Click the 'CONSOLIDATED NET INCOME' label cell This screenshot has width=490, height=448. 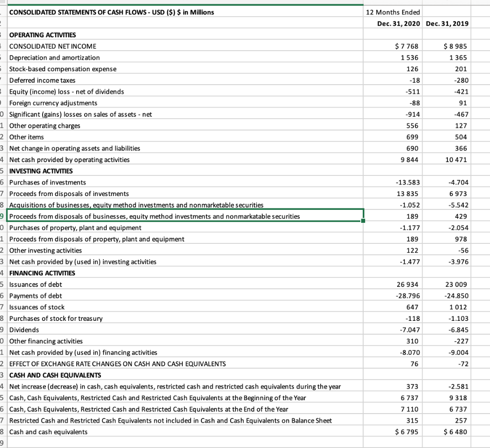click(185, 46)
